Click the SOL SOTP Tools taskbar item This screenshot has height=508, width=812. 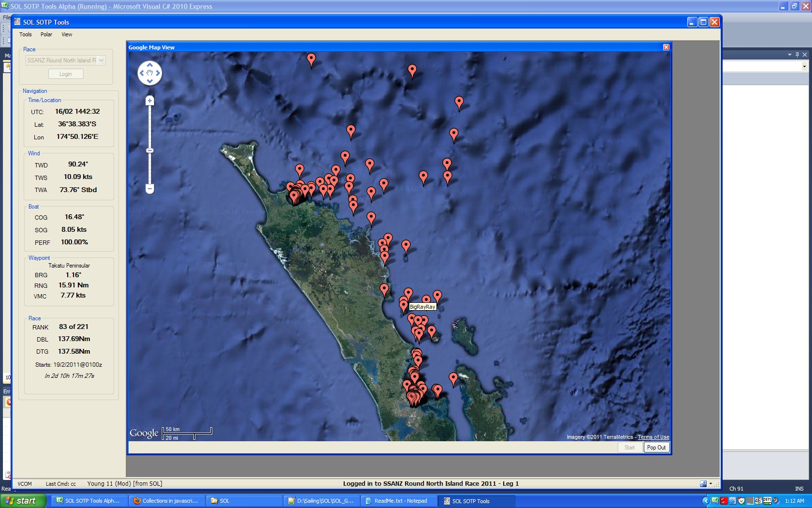point(477,501)
